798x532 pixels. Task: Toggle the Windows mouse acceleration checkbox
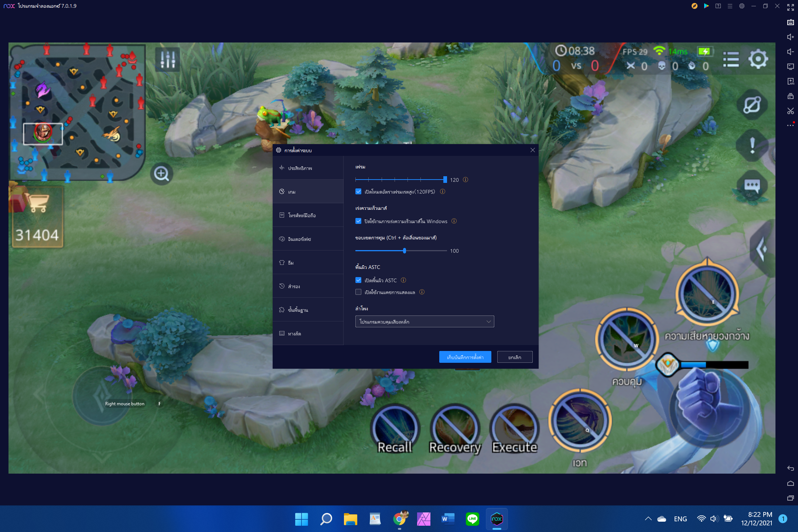(x=358, y=221)
